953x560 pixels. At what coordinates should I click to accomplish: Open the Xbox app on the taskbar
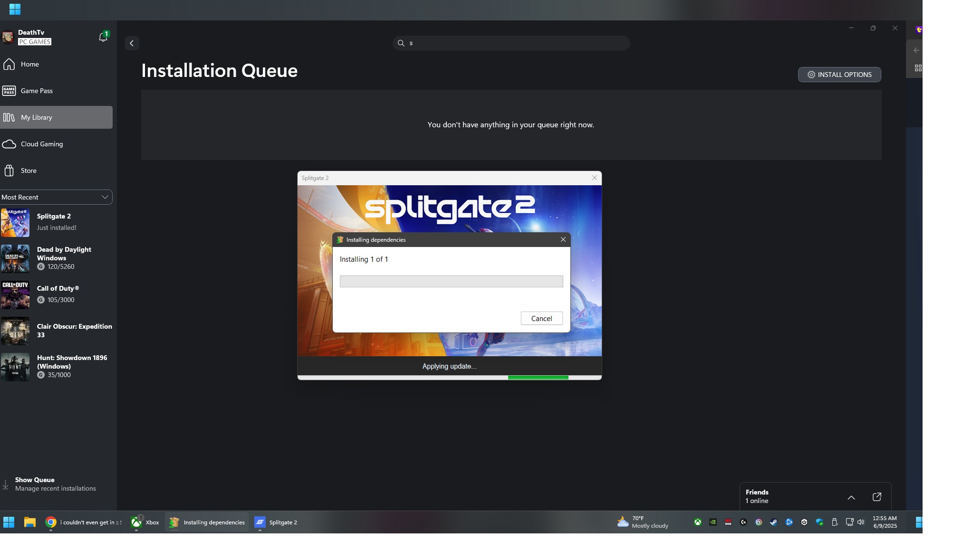[145, 522]
